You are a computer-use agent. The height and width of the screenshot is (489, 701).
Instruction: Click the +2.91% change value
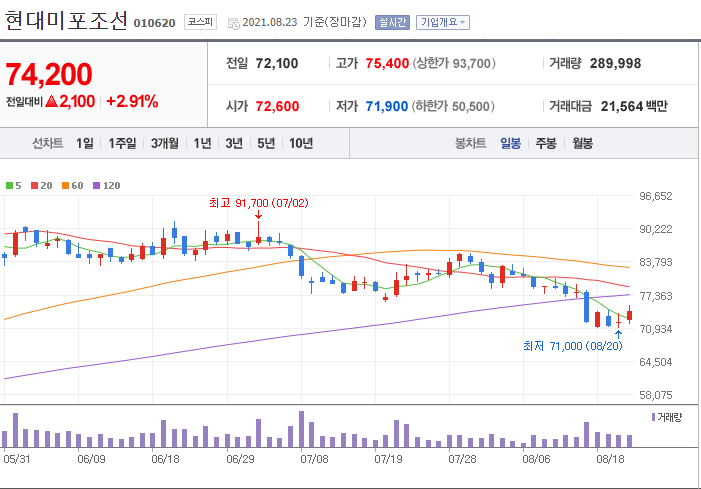click(x=132, y=101)
